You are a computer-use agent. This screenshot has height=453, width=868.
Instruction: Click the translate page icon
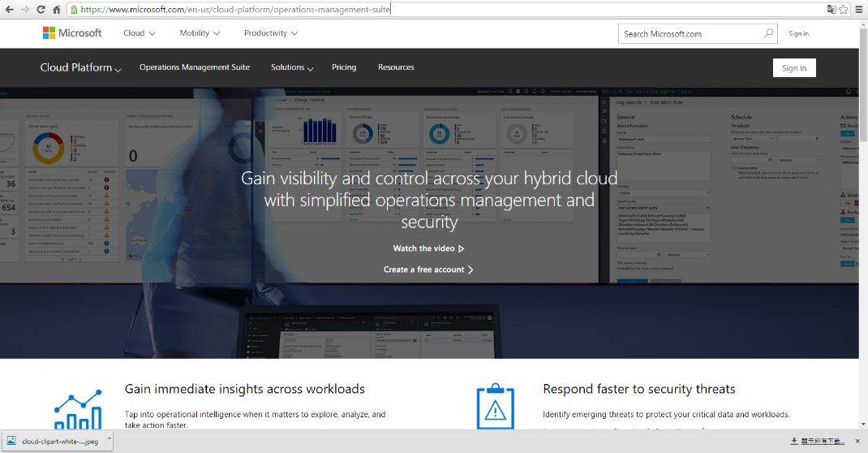click(831, 10)
